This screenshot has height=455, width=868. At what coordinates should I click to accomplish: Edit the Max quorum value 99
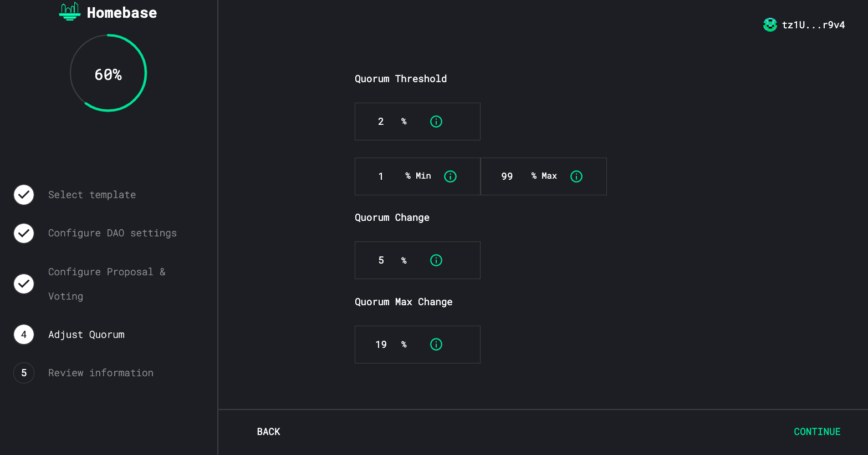[507, 176]
